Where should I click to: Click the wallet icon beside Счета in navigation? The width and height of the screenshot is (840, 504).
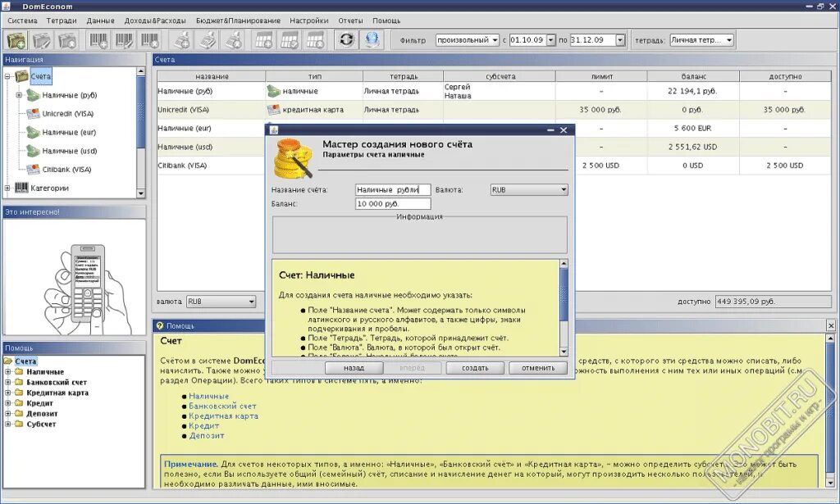[x=21, y=76]
